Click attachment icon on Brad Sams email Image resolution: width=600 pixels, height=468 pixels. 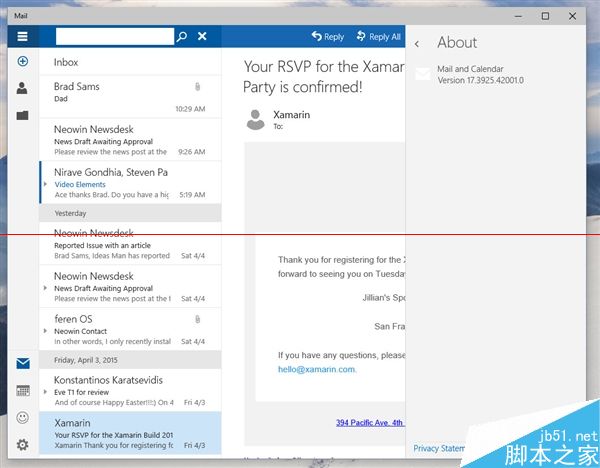[197, 87]
